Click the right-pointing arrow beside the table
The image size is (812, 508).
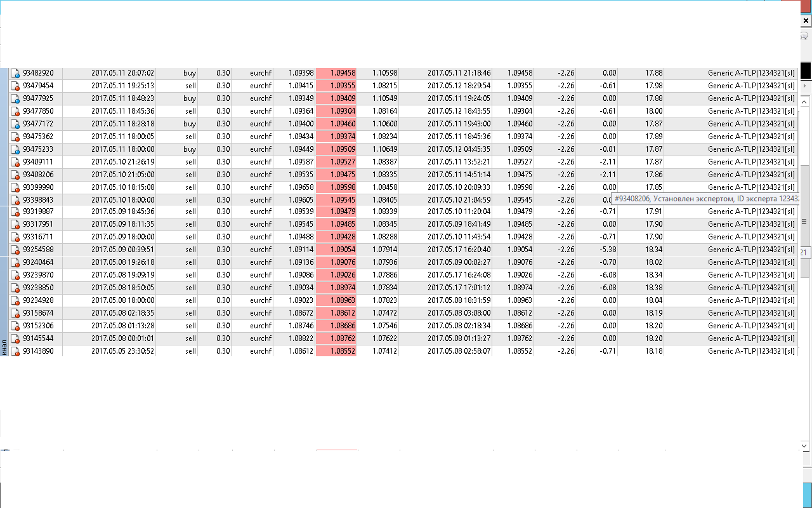[x=805, y=85]
